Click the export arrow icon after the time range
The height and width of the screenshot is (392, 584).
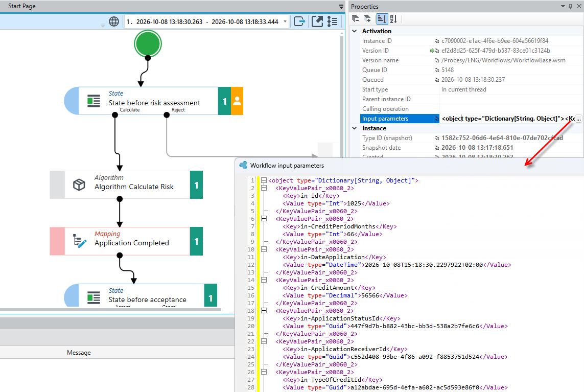point(299,21)
